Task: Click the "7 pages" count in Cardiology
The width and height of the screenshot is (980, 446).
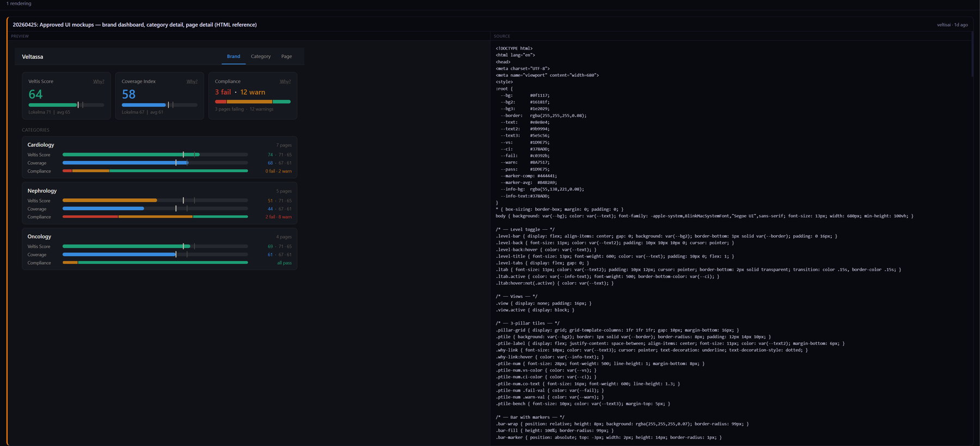Action: [x=284, y=145]
